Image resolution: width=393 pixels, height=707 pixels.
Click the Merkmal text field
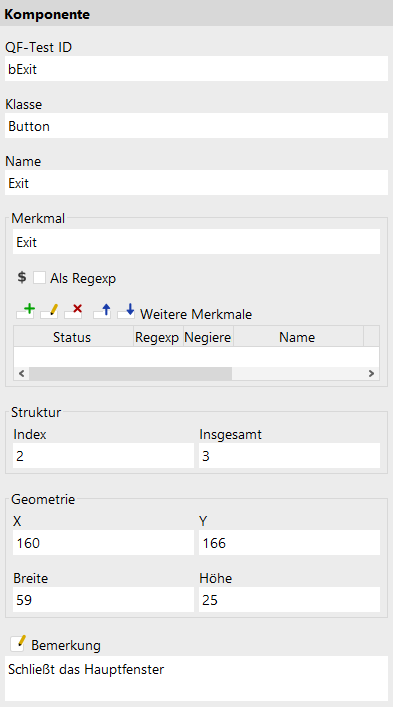(x=196, y=242)
